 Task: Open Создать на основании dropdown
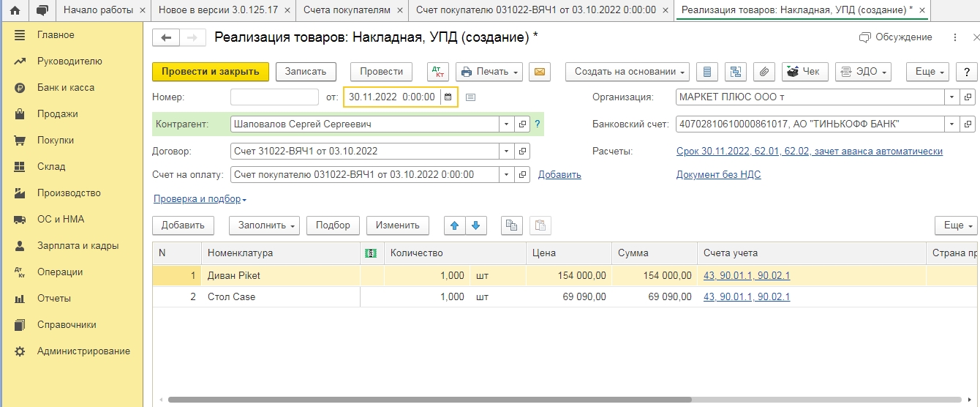[x=627, y=72]
